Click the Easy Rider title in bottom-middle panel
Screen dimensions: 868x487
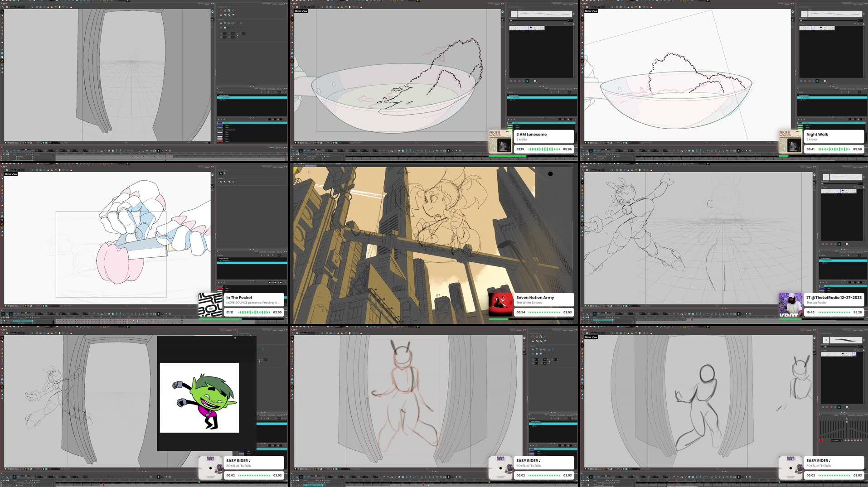(x=528, y=461)
